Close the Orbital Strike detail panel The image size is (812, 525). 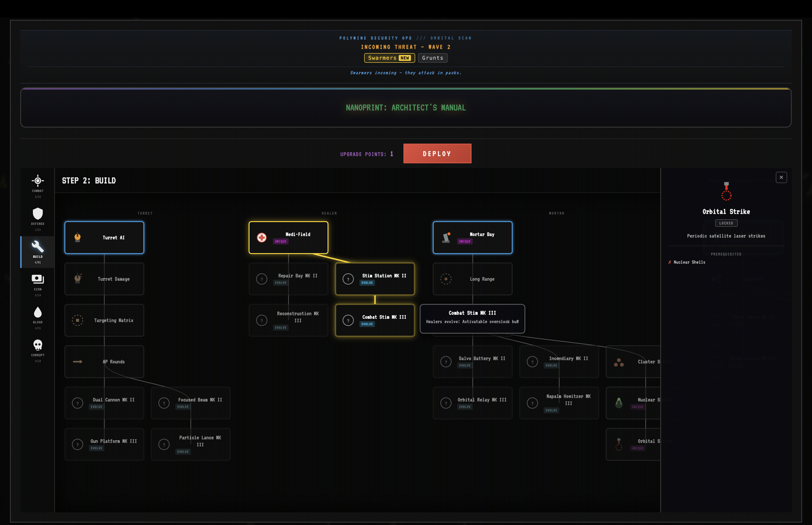(781, 177)
